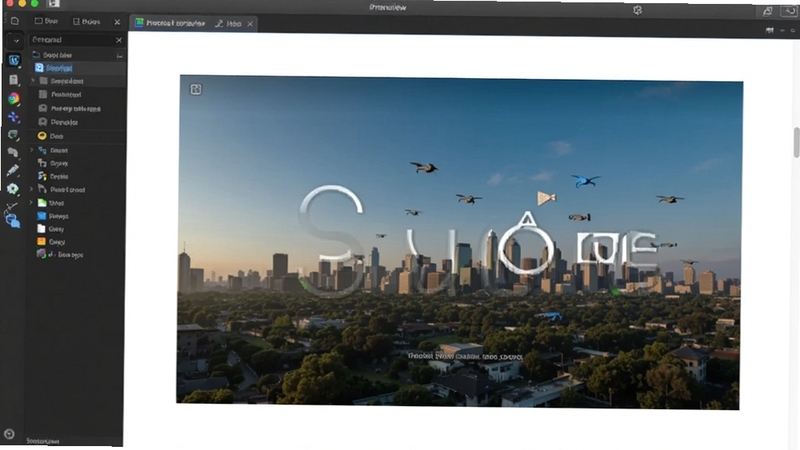Close the sidebar tab group with the X
800x450 pixels.
point(117,22)
